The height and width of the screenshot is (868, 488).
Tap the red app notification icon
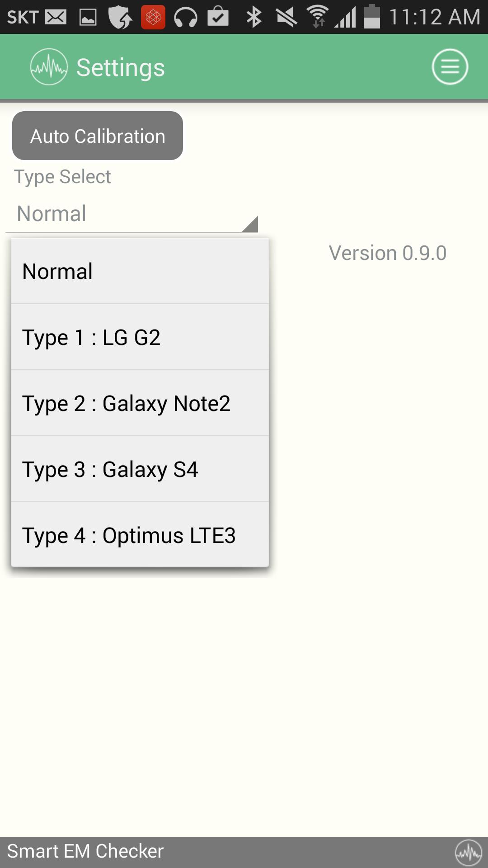[x=153, y=17]
